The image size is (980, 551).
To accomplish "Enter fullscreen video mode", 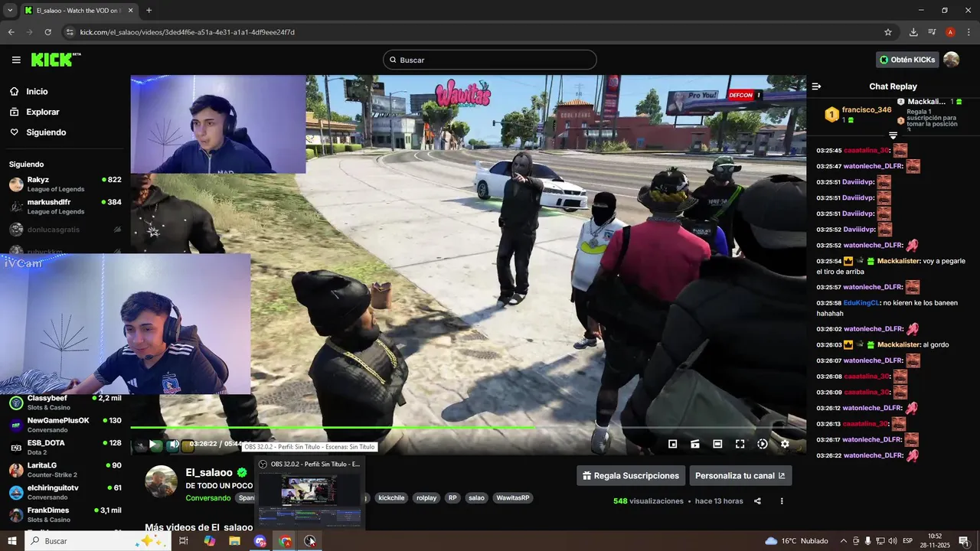I will tap(740, 444).
